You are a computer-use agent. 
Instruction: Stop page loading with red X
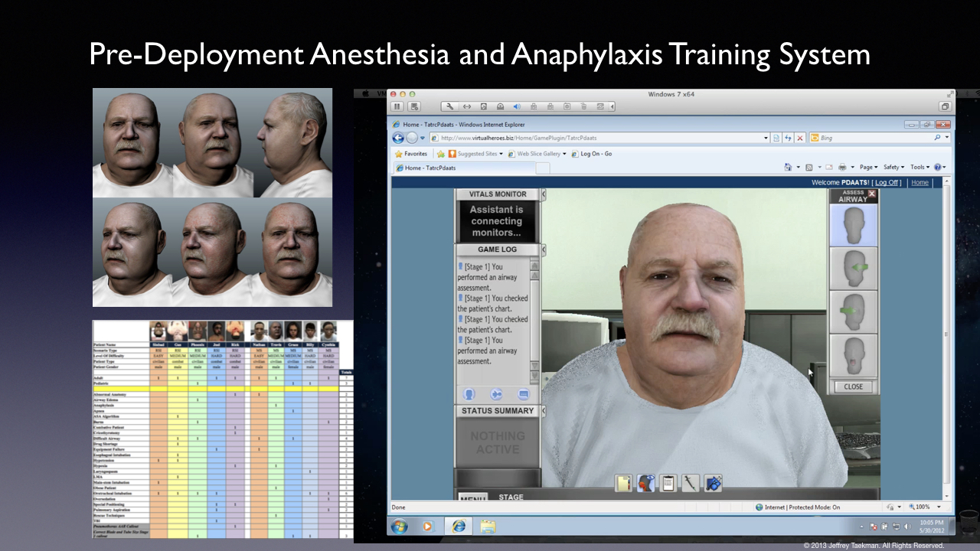[x=800, y=138]
